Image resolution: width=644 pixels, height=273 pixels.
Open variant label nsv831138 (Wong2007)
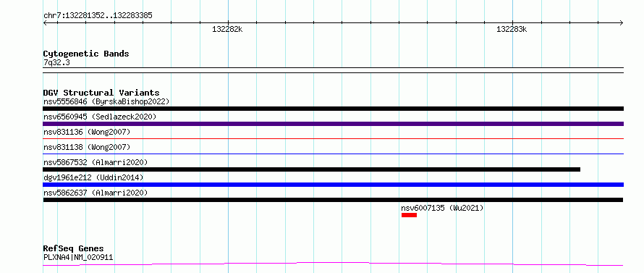[87, 147]
